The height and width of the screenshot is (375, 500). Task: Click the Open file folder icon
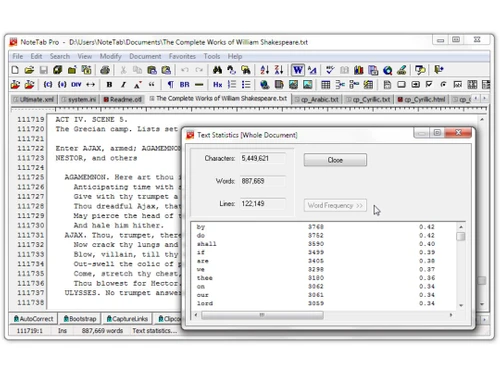tap(29, 70)
